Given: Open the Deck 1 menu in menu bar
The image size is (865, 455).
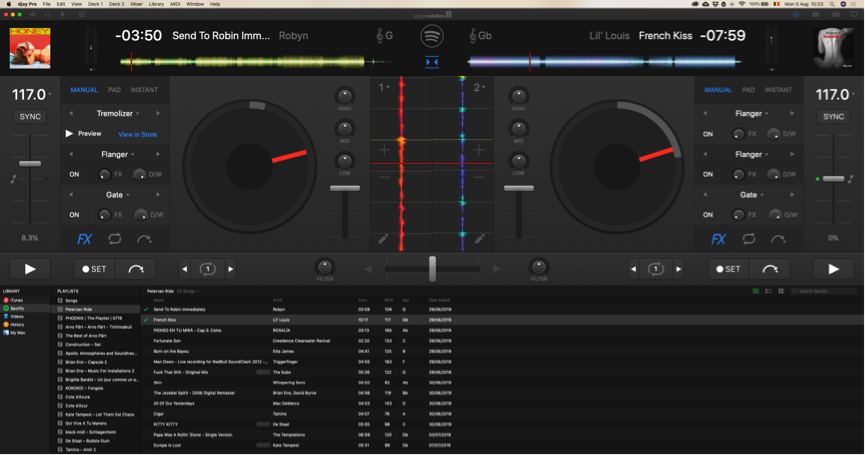Looking at the screenshot, I should click(95, 4).
